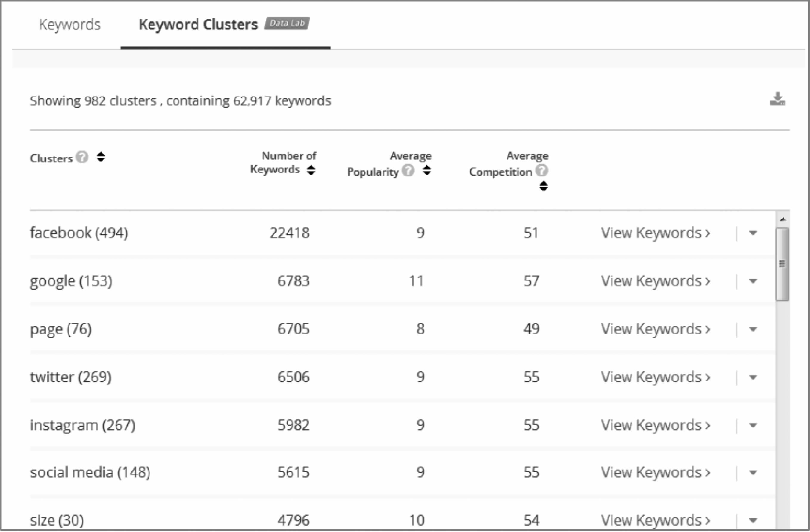Select the Keyword Clusters tab
810x532 pixels.
tap(198, 24)
